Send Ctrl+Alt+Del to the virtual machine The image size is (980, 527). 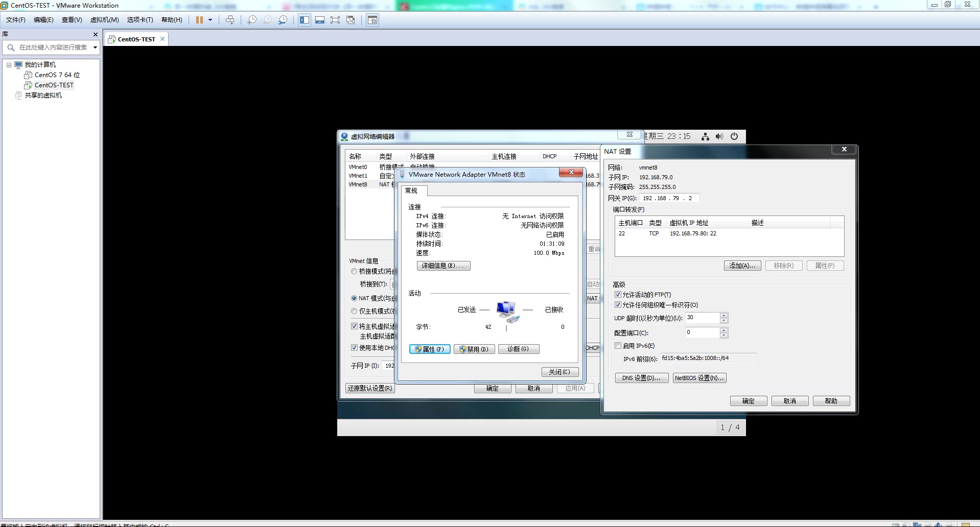click(x=230, y=20)
